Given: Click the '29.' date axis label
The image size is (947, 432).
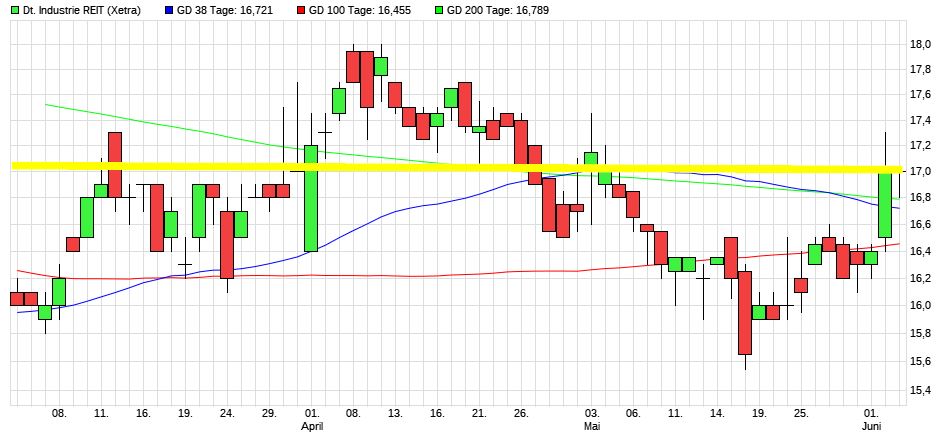Looking at the screenshot, I should pyautogui.click(x=269, y=414).
